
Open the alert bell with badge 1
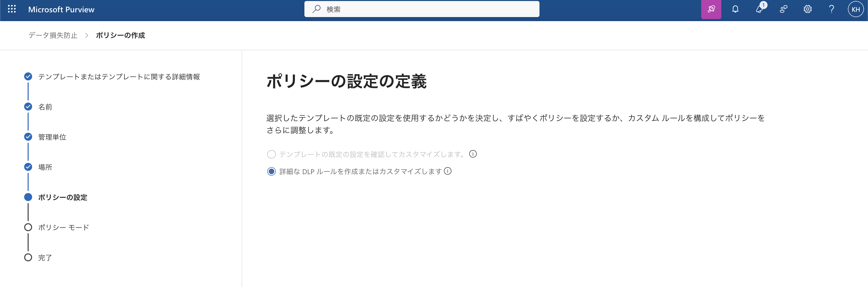(x=759, y=9)
